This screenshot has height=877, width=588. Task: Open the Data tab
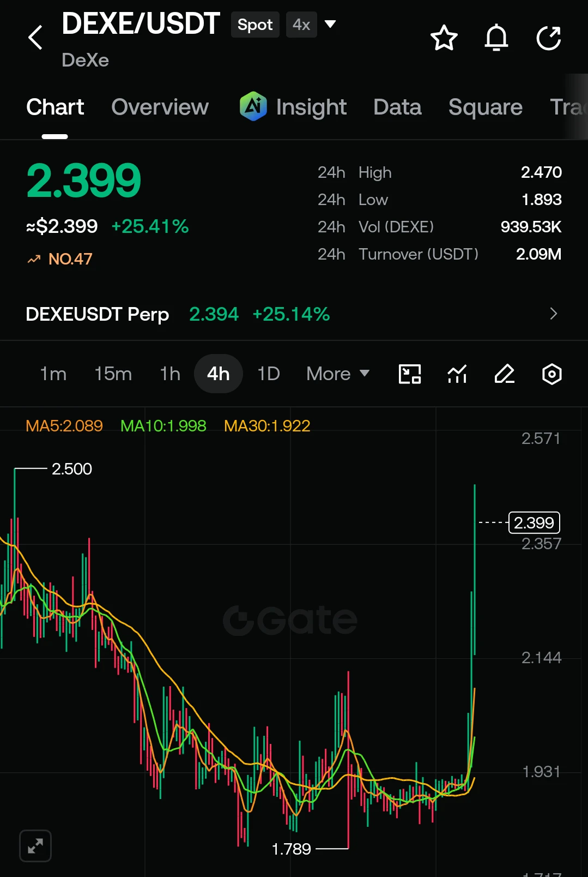click(x=397, y=107)
